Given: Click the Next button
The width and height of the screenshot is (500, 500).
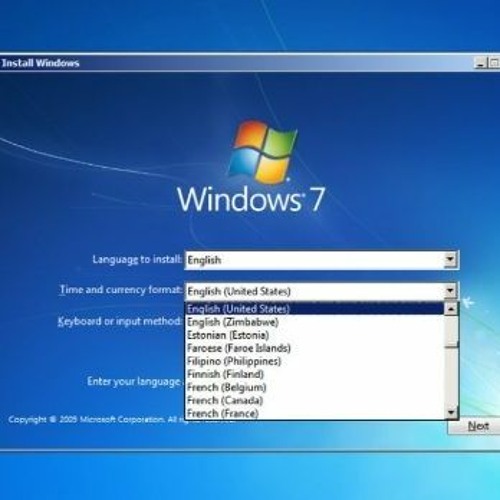Looking at the screenshot, I should coord(478,426).
